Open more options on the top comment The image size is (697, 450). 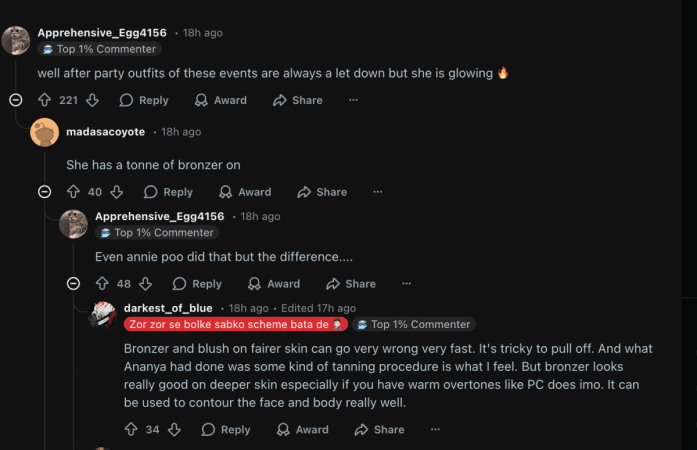[x=353, y=100]
